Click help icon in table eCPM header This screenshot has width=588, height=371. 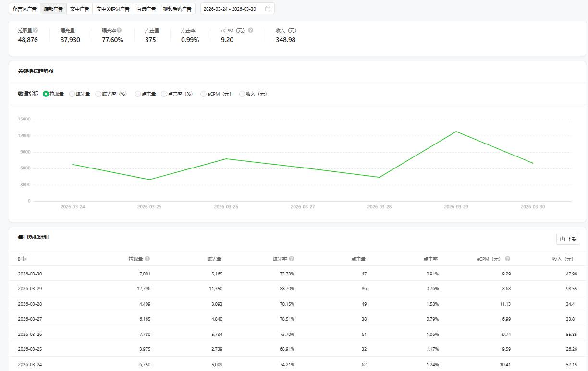(x=507, y=259)
